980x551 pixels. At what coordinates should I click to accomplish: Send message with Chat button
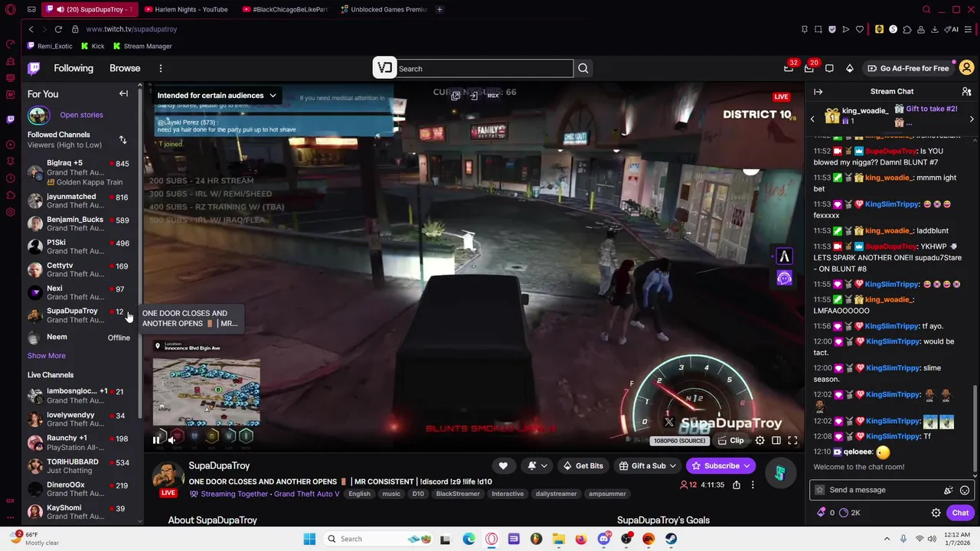[960, 513]
